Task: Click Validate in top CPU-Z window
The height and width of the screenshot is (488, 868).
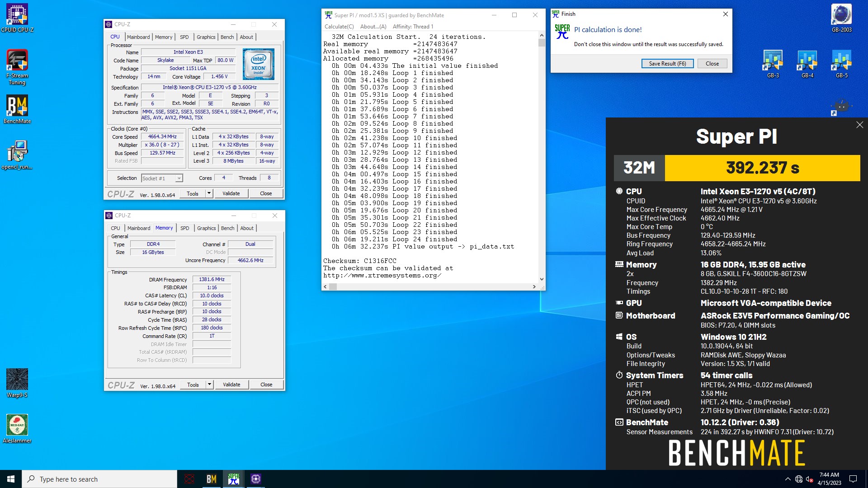Action: point(231,193)
